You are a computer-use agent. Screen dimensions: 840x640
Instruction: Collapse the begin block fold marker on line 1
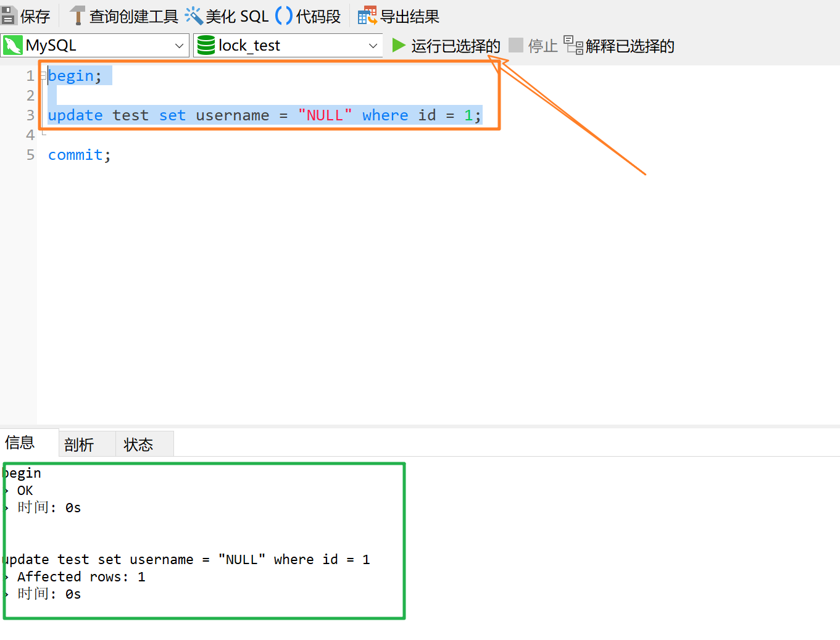(x=43, y=76)
